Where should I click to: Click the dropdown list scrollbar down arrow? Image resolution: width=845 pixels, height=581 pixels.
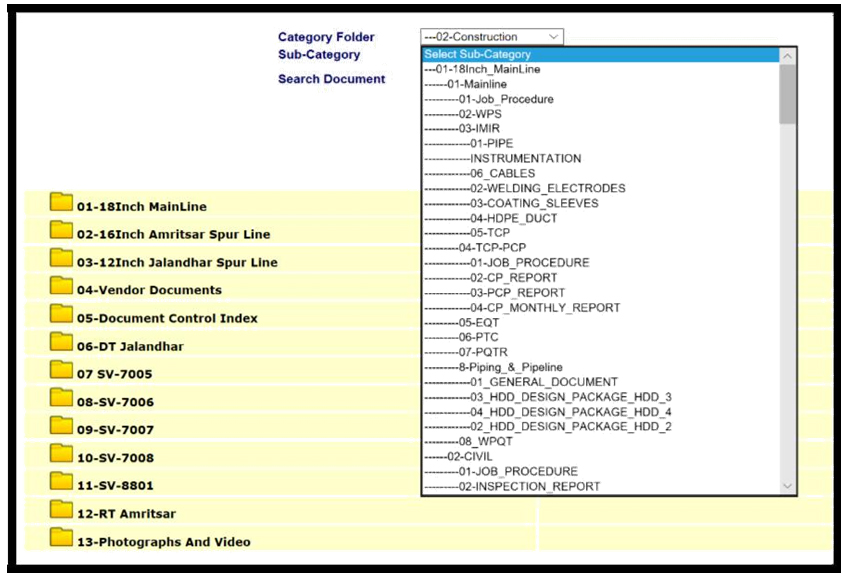(x=787, y=486)
